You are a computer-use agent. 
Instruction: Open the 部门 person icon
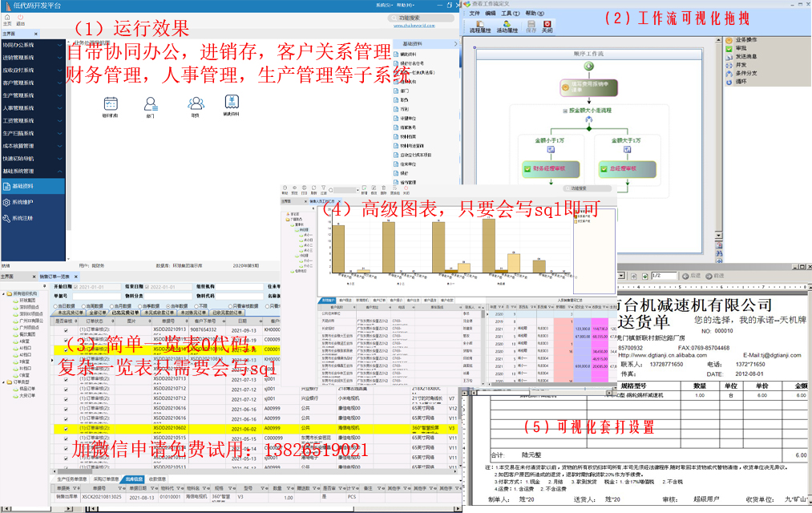tap(150, 104)
